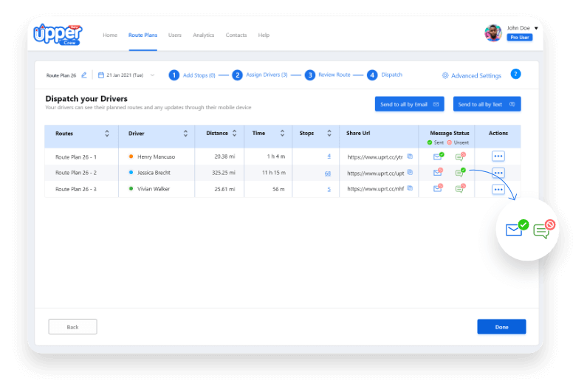This screenshot has width=587, height=392.
Task: Open the Analytics menu
Action: [x=203, y=35]
